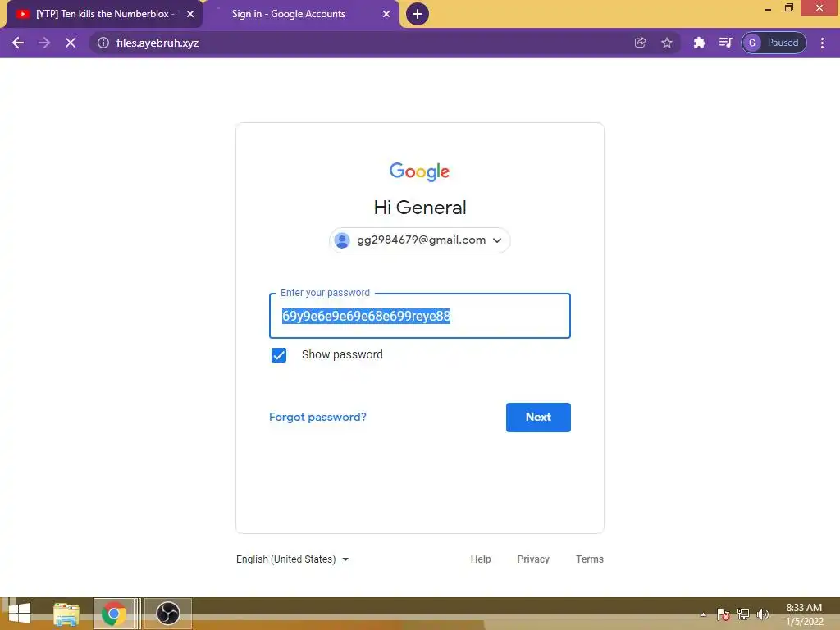Click the account avatar icon beside the email
Viewport: 840px width, 630px height.
point(342,240)
